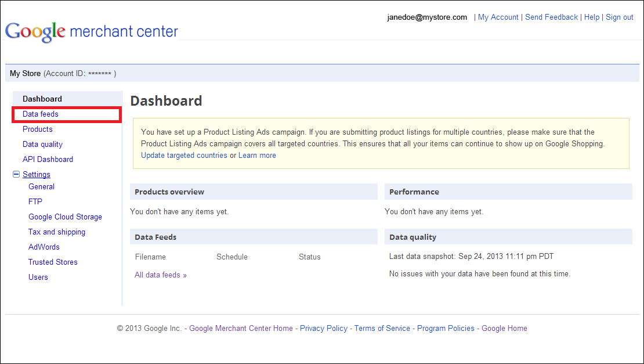
Task: Select API Dashboard in sidebar
Action: (48, 160)
